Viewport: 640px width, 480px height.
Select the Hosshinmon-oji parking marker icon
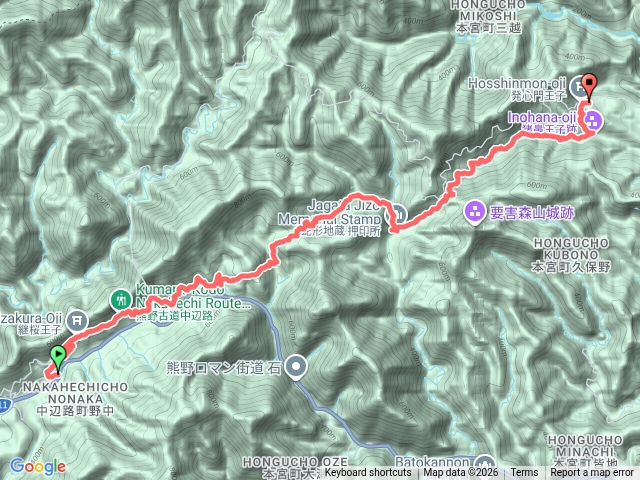[x=578, y=87]
